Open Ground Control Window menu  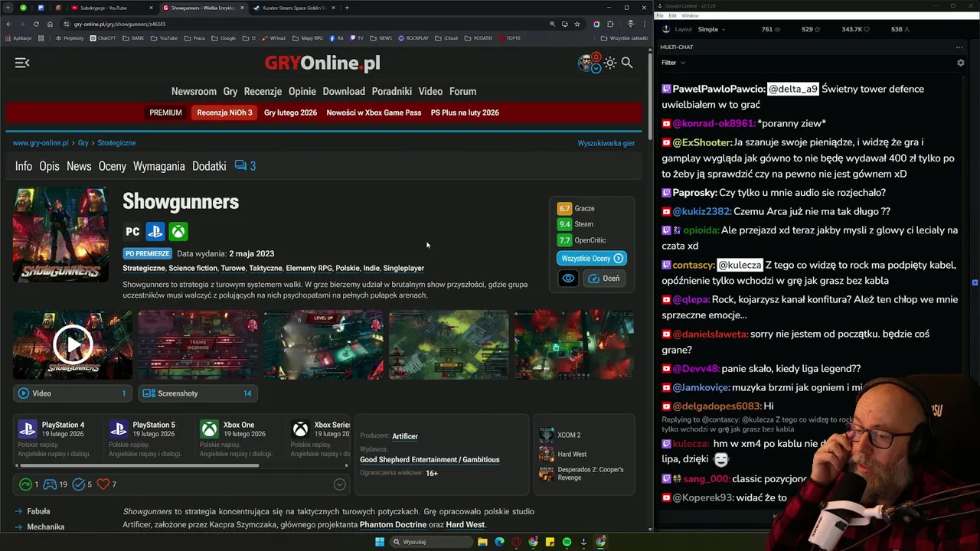(x=690, y=15)
